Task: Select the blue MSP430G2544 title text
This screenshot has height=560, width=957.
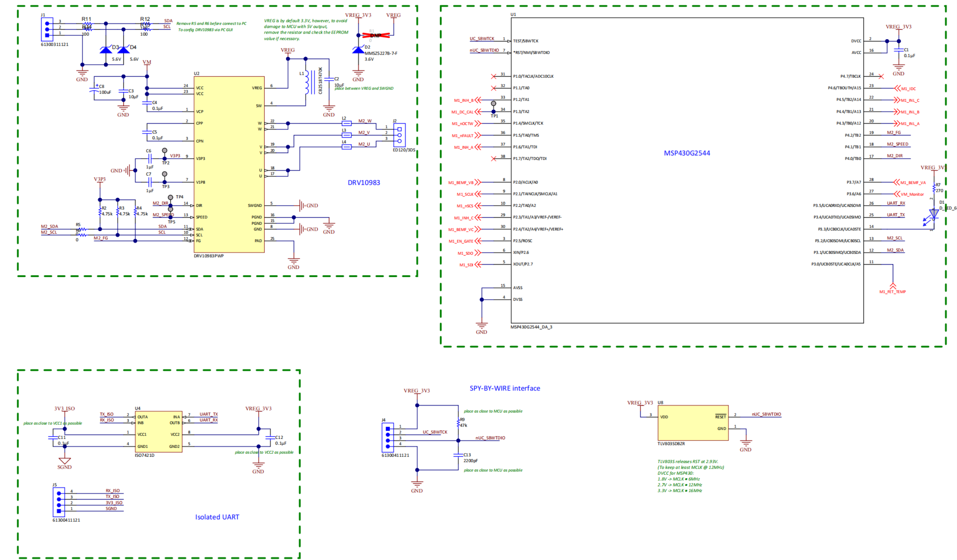Action: pyautogui.click(x=686, y=153)
